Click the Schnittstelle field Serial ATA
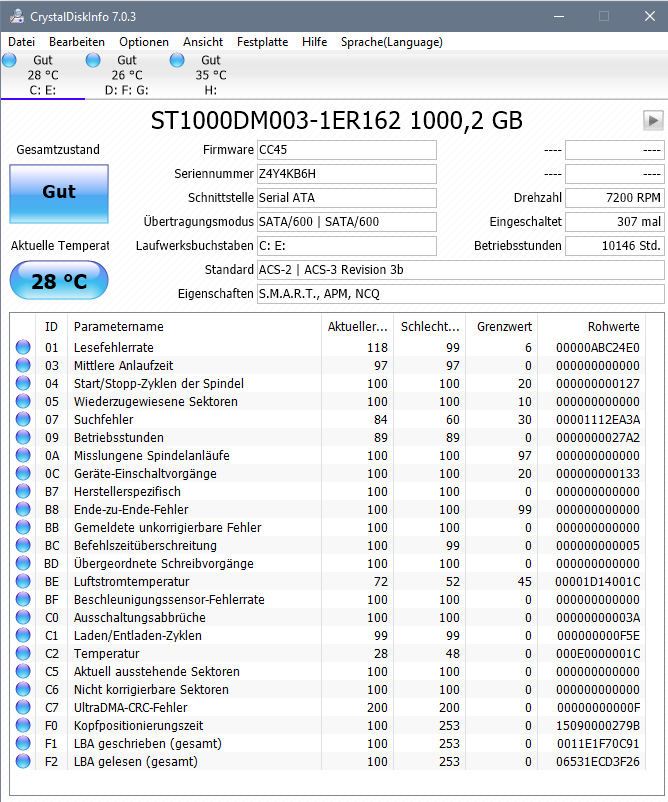The image size is (668, 802). pos(347,198)
